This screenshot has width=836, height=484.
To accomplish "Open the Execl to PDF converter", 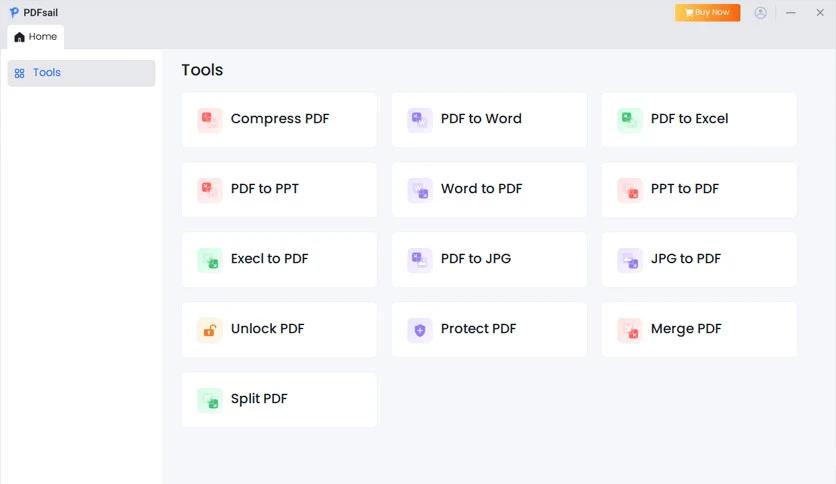I will (x=279, y=260).
